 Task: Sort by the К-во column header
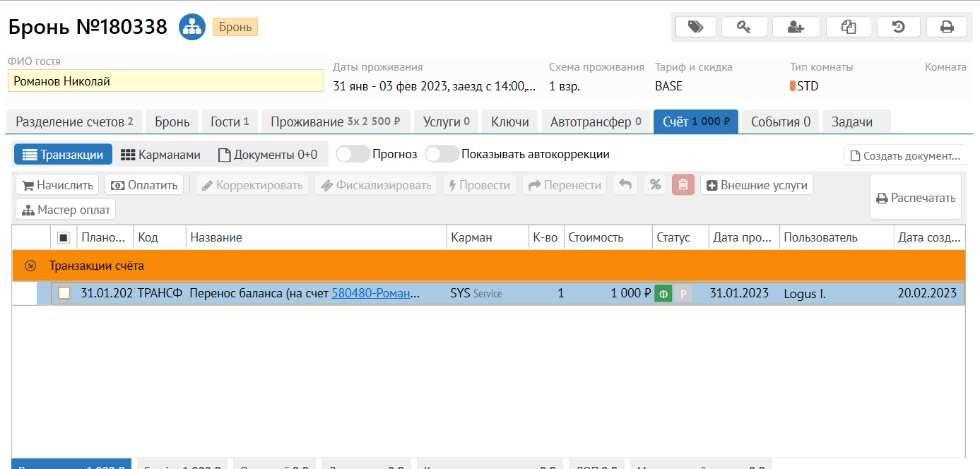point(546,237)
